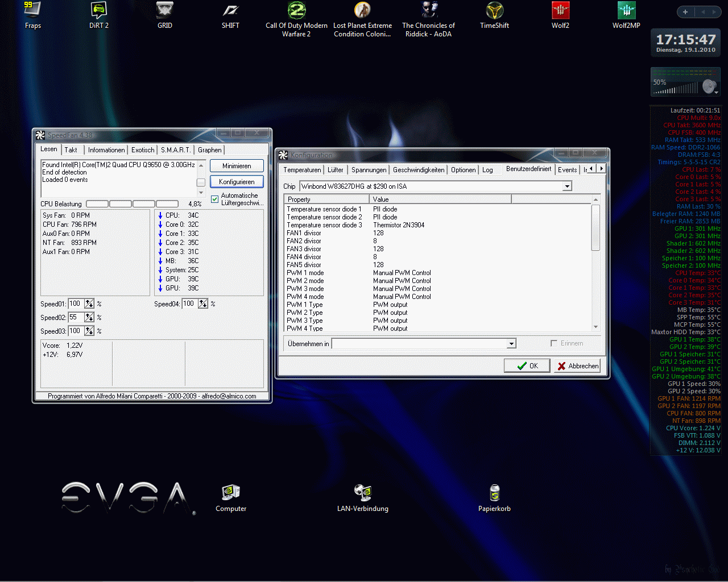
Task: Open the Wolf2MP desktop shortcut
Action: point(626,15)
